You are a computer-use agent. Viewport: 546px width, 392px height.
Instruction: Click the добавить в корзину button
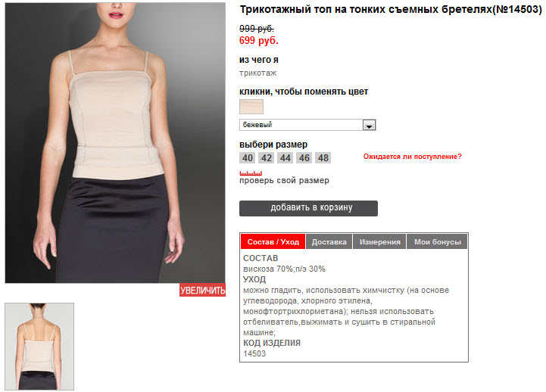tap(308, 208)
